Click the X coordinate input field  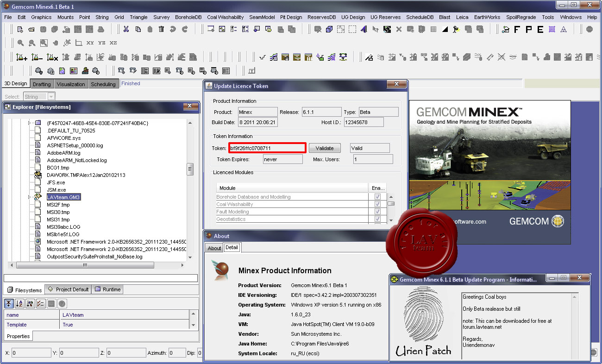coord(31,353)
